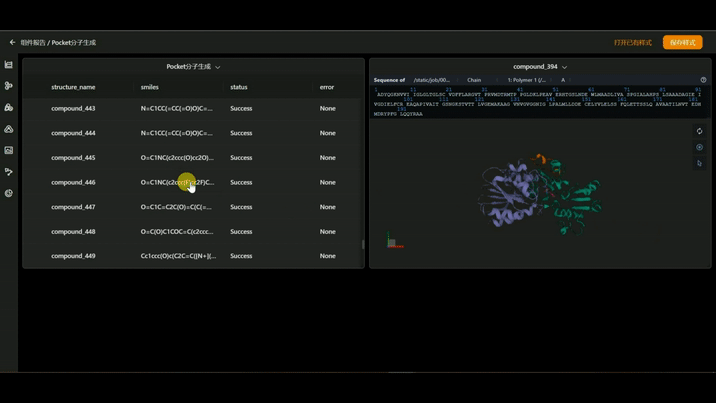Click the orange 保存样式 save style button
This screenshot has height=403, width=716.
tap(683, 42)
